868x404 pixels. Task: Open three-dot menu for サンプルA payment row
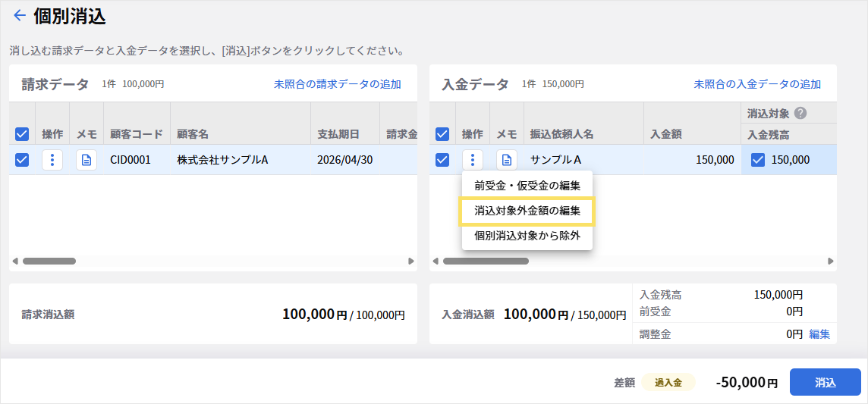coord(472,160)
